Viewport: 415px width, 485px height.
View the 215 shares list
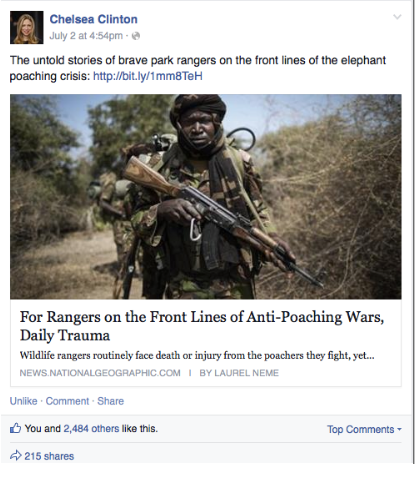point(49,456)
